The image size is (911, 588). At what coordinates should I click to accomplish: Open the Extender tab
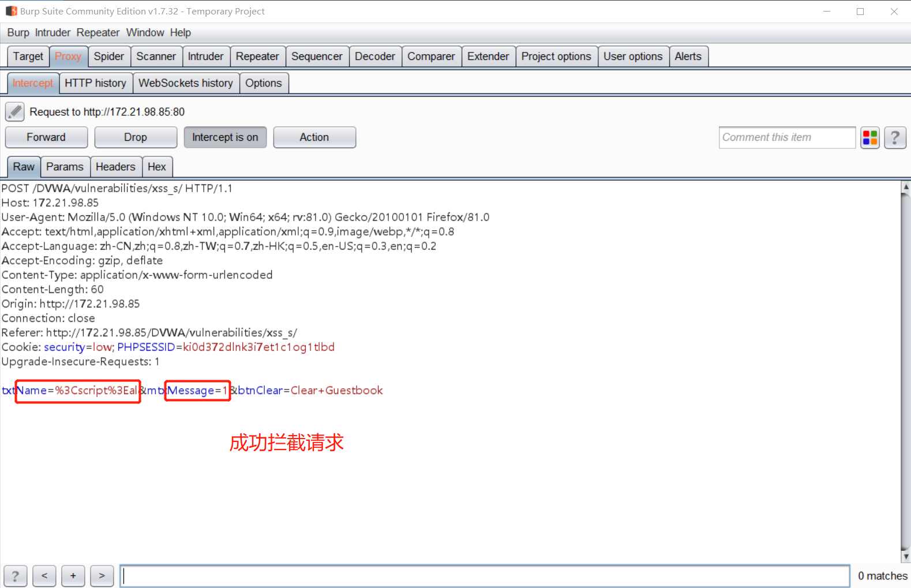point(488,57)
